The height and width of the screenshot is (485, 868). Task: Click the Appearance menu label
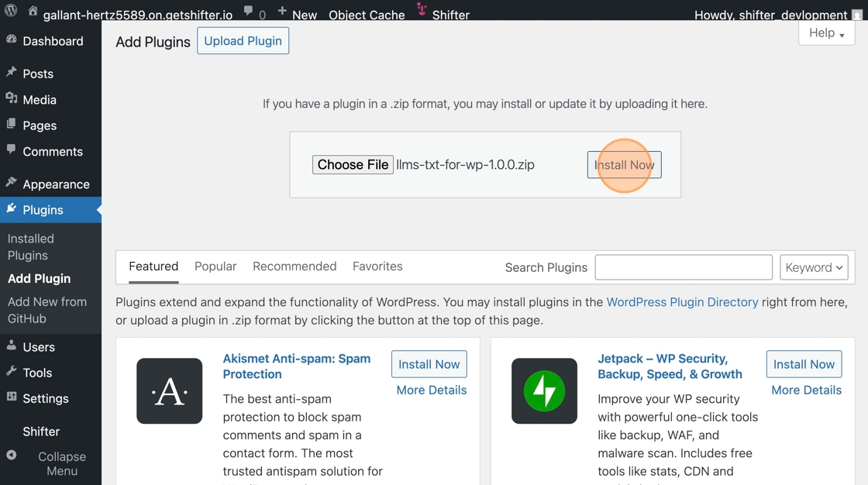point(56,184)
